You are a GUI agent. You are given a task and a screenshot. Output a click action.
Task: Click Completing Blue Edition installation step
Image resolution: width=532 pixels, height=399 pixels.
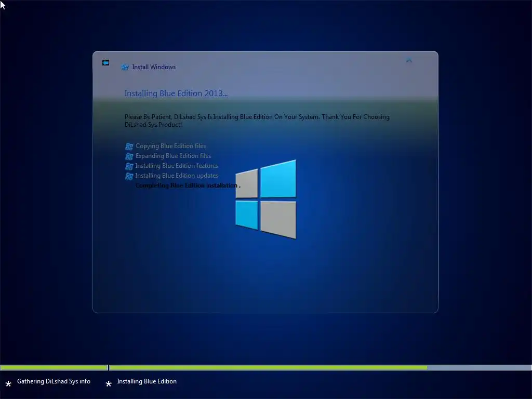coord(188,185)
